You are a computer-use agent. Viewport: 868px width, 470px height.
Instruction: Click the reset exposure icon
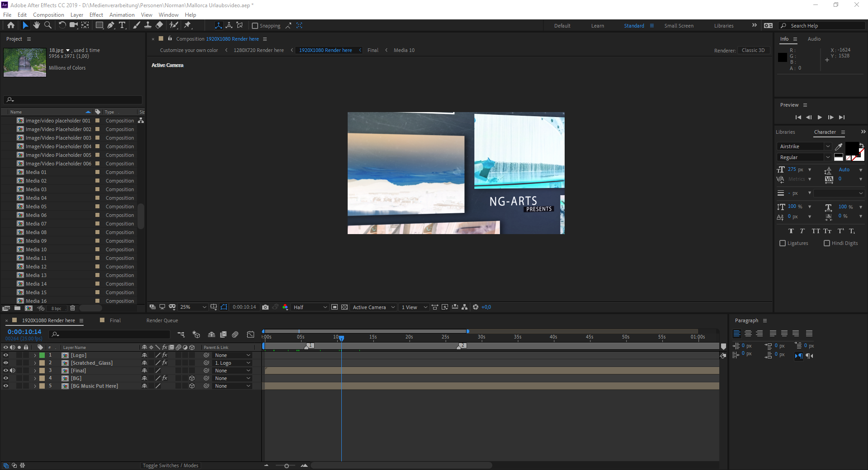pos(476,307)
